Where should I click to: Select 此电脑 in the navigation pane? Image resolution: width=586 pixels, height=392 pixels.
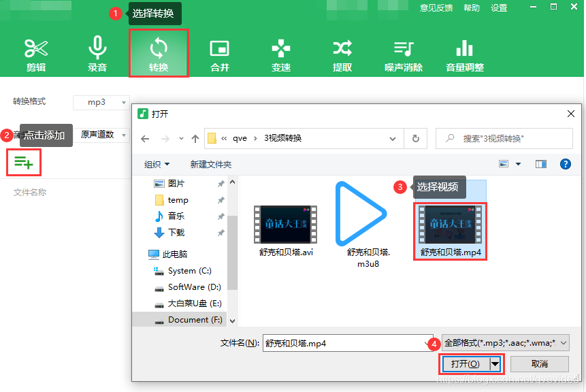174,254
